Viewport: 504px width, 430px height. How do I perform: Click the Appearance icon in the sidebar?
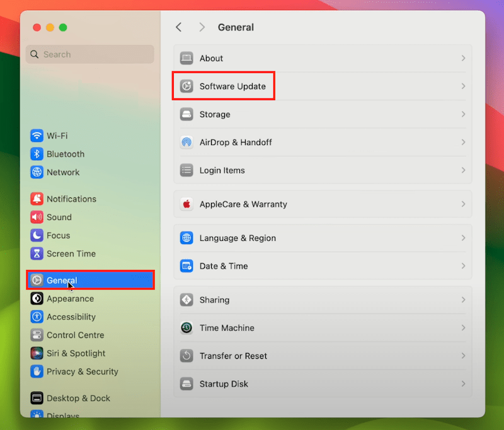pos(37,298)
